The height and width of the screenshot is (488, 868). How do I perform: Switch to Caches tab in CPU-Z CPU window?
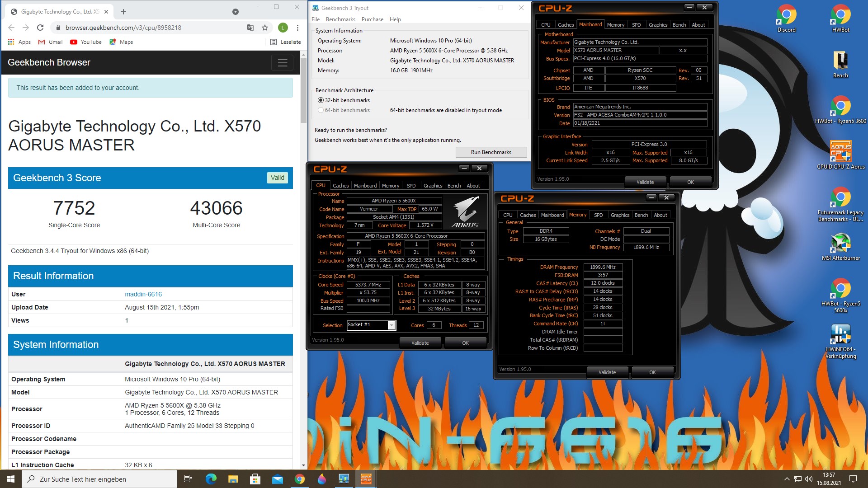[340, 186]
